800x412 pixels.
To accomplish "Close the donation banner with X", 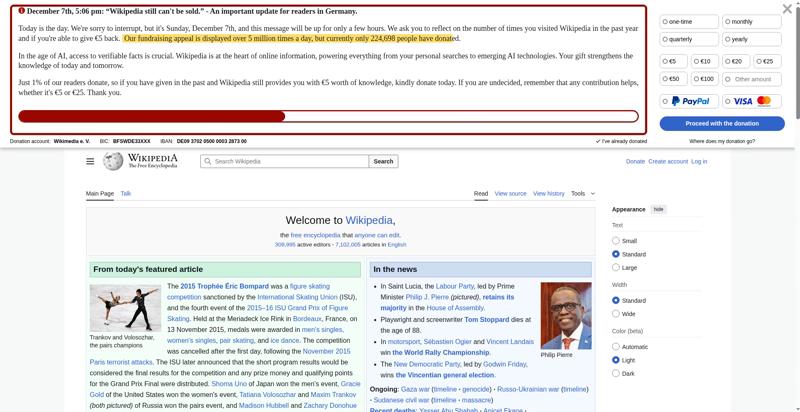I will click(x=788, y=9).
